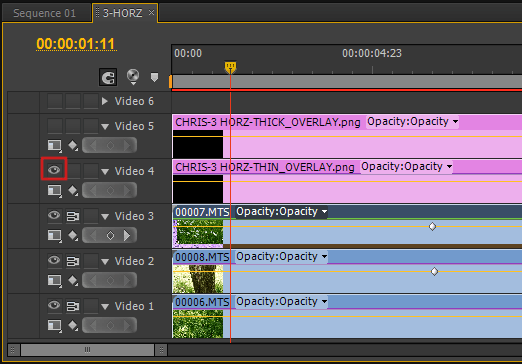Collapse the Video 3 track
Screen dimensions: 522x364
pos(105,217)
